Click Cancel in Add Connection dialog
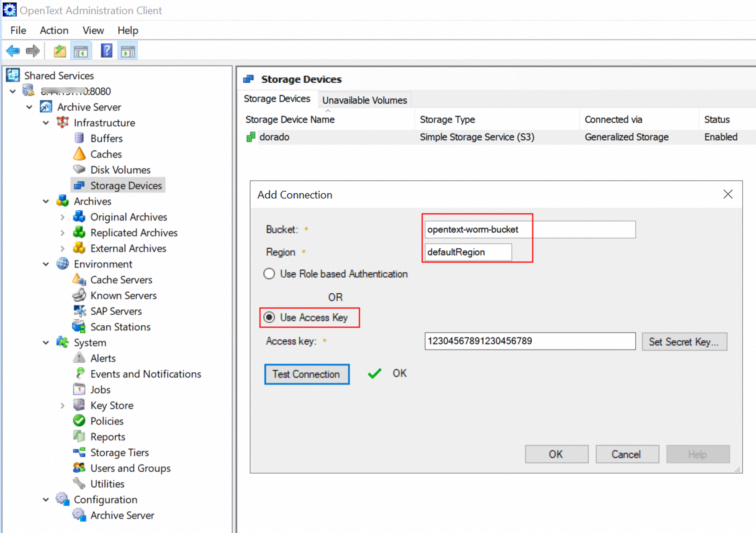756x533 pixels. click(627, 454)
